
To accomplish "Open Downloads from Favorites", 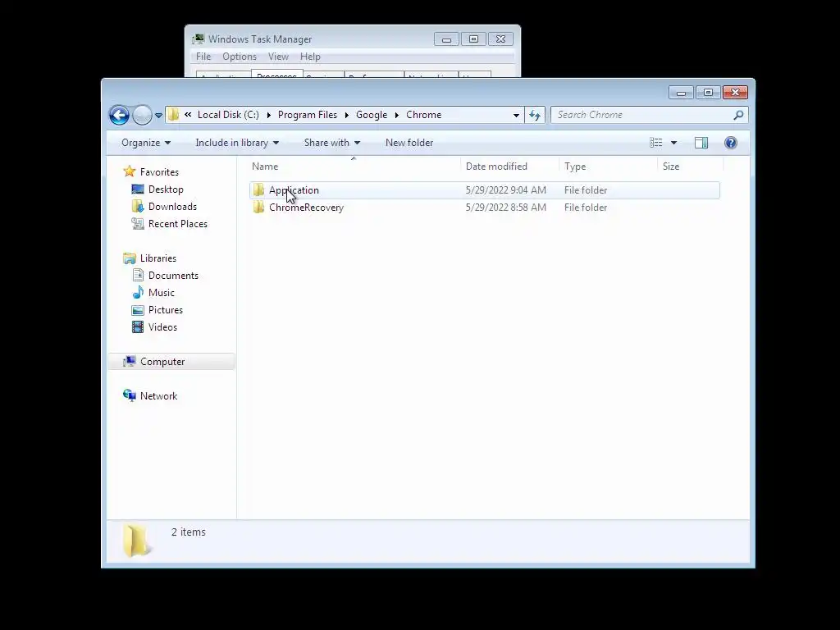I will pos(172,206).
